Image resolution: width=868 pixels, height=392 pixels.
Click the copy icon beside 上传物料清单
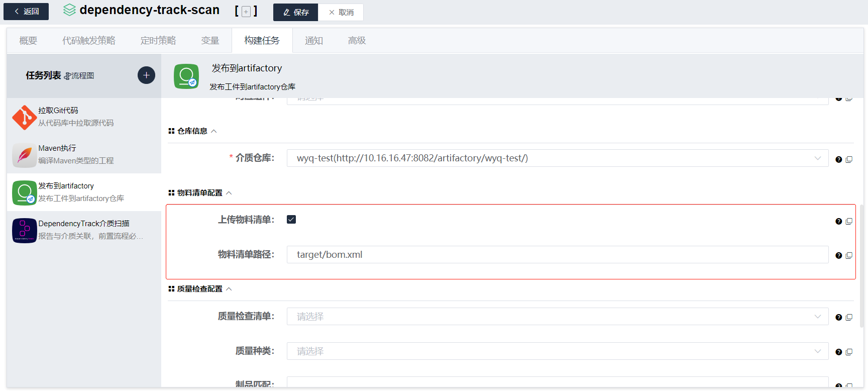(x=849, y=221)
